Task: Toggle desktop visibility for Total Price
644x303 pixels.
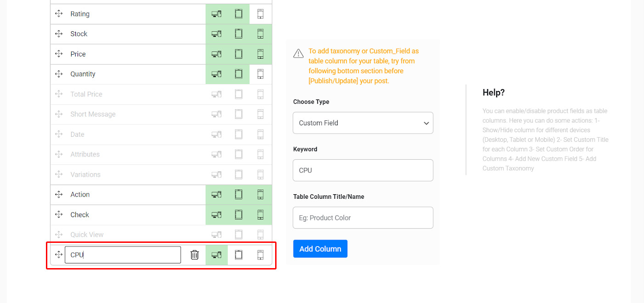Action: point(216,94)
